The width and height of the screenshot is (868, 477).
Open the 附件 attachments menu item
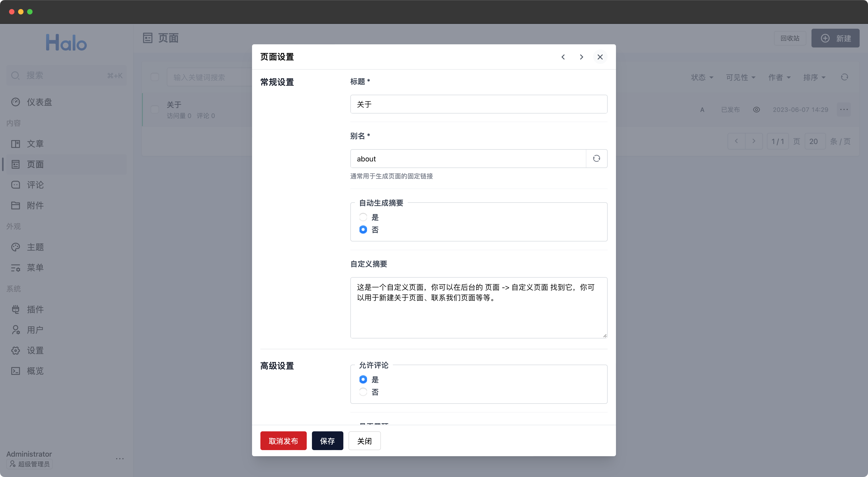tap(66, 206)
